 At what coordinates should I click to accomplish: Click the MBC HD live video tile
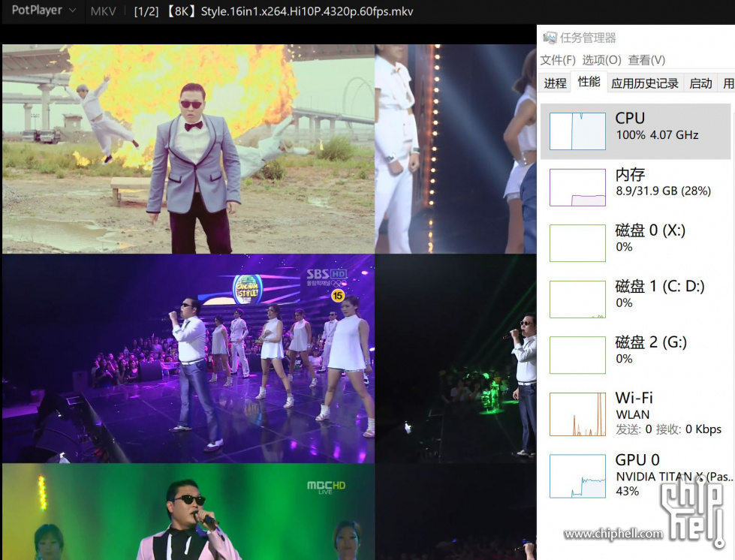point(188,512)
